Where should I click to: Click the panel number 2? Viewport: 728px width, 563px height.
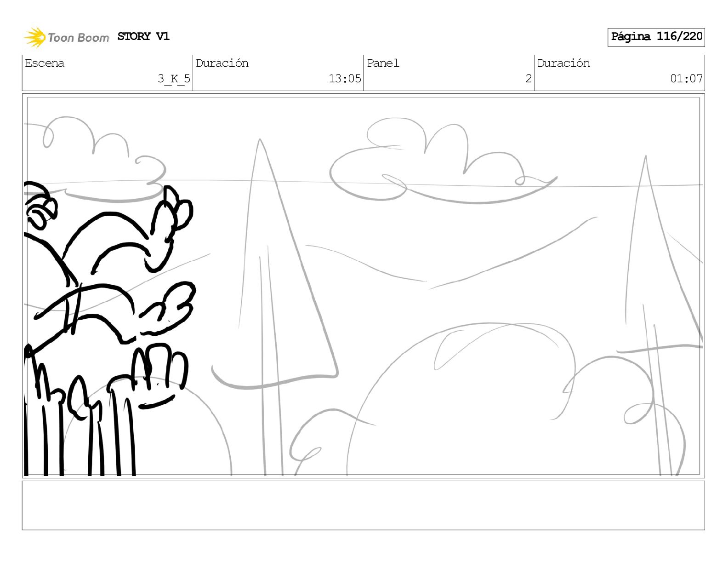[x=529, y=79]
